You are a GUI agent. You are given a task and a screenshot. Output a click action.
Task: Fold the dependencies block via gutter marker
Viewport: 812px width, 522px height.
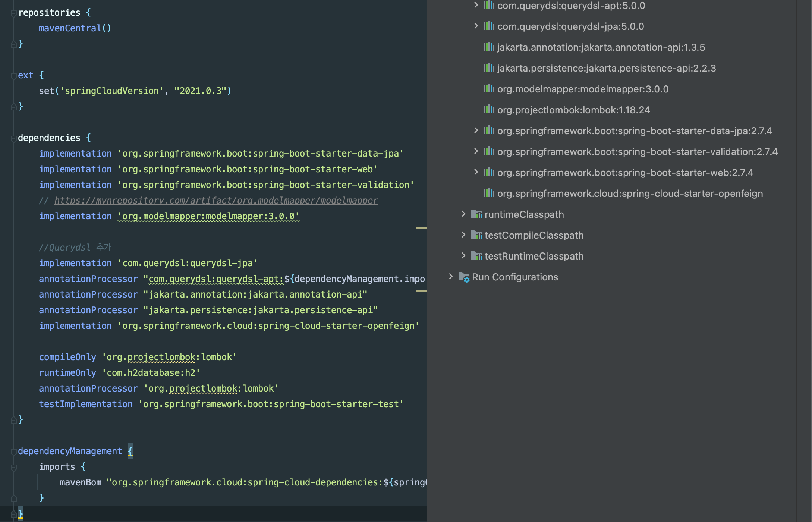click(x=13, y=138)
